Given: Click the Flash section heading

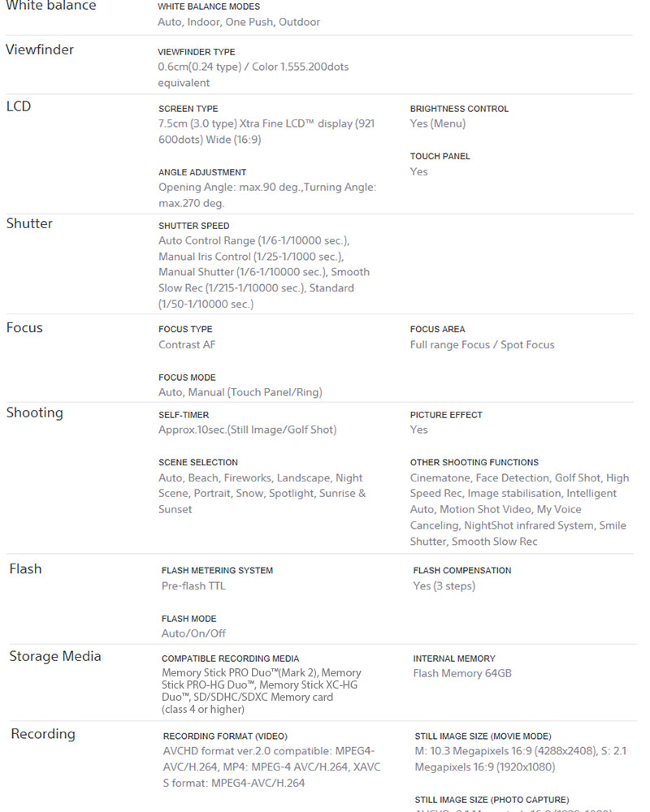Looking at the screenshot, I should coord(25,568).
